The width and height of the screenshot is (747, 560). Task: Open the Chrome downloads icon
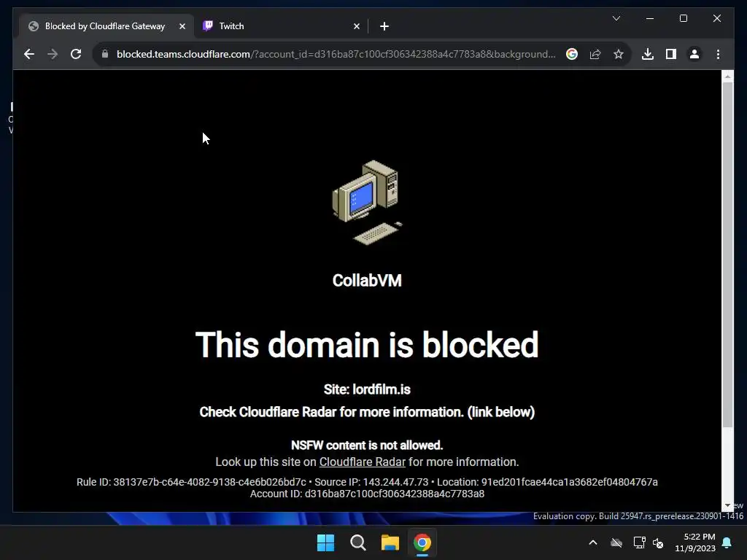pos(648,54)
